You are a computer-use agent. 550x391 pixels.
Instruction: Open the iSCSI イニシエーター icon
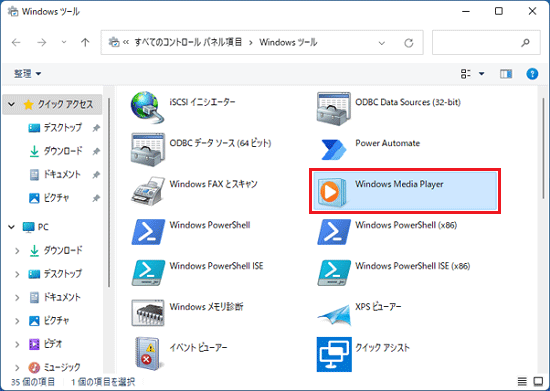click(148, 108)
